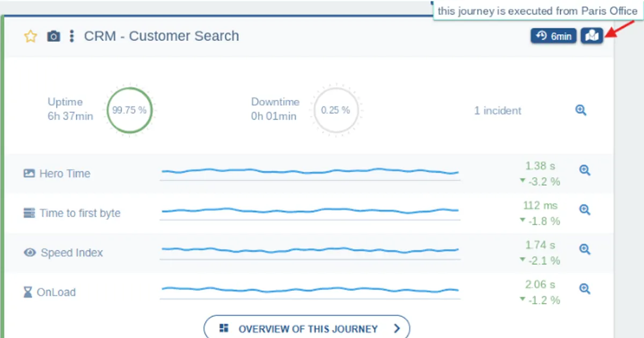Open Speed Index magnifier details
The image size is (644, 338).
(585, 249)
